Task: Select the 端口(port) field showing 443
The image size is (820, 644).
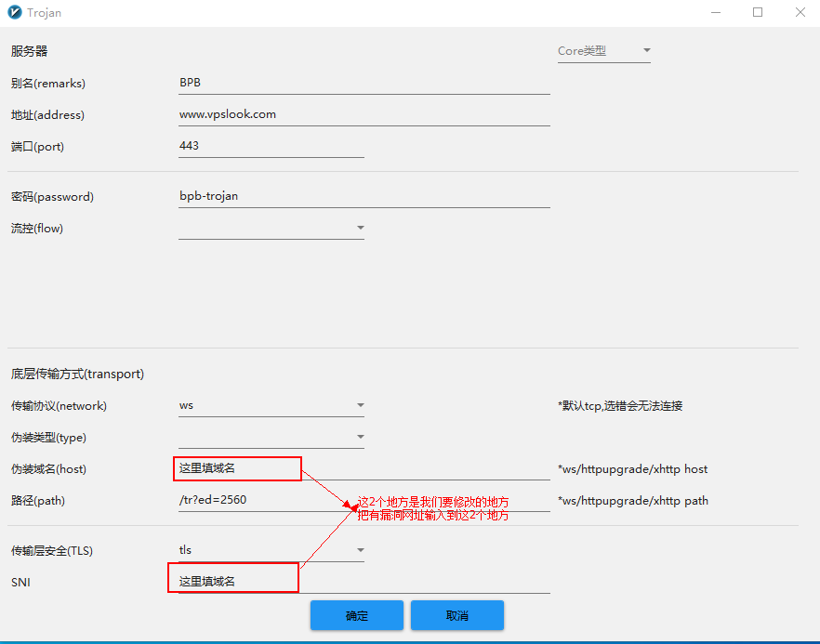Action: [x=271, y=146]
